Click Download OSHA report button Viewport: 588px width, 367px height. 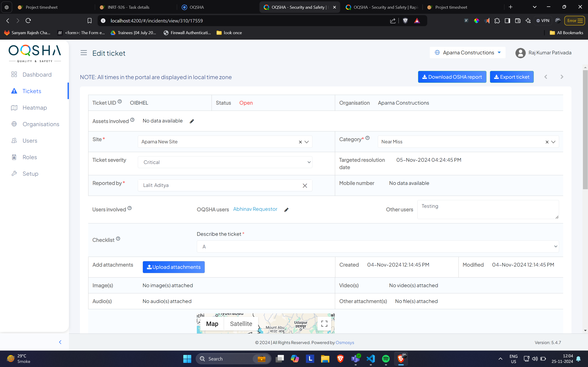pyautogui.click(x=452, y=77)
